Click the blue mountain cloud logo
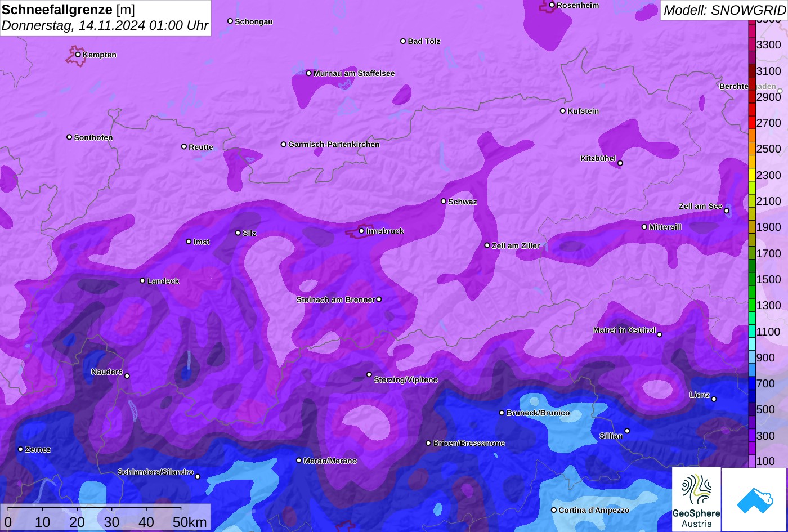 tap(755, 499)
